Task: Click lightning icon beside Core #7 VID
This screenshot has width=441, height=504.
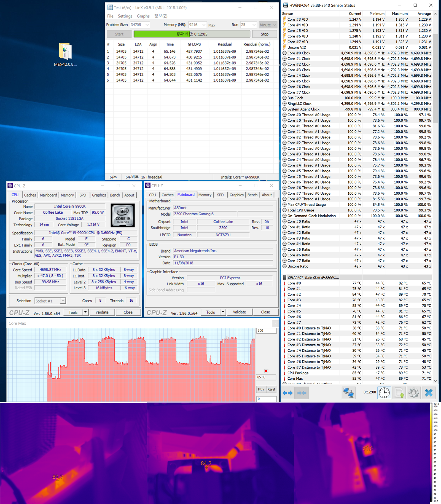Action: click(284, 42)
